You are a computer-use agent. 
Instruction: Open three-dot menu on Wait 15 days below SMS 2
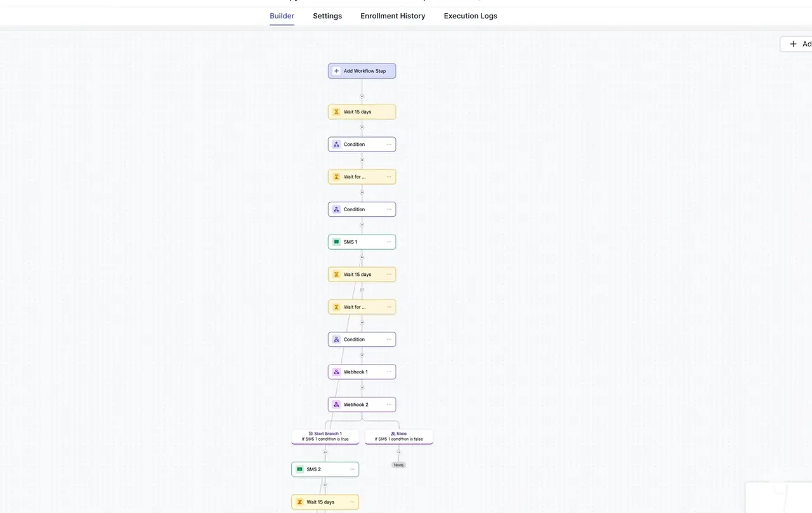(x=352, y=502)
